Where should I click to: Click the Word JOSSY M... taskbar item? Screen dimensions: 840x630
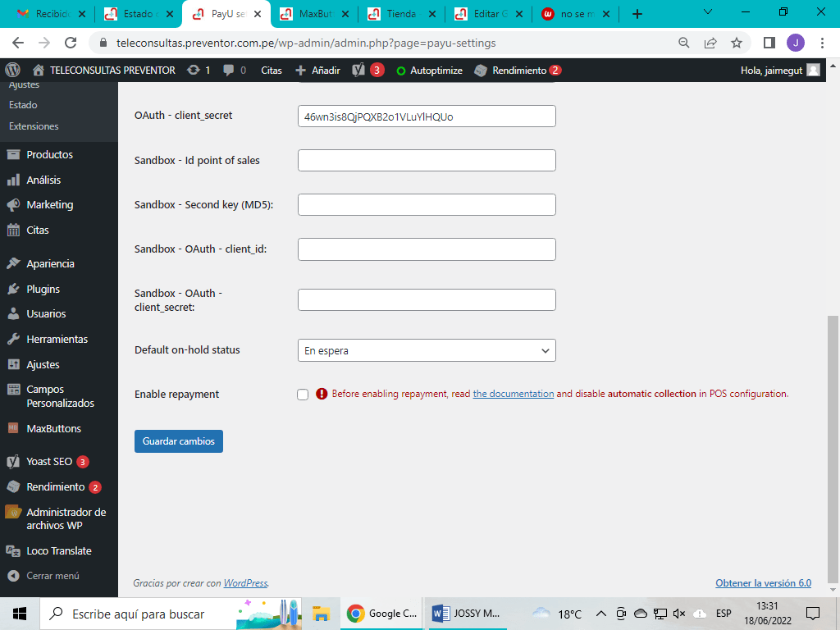tap(466, 614)
